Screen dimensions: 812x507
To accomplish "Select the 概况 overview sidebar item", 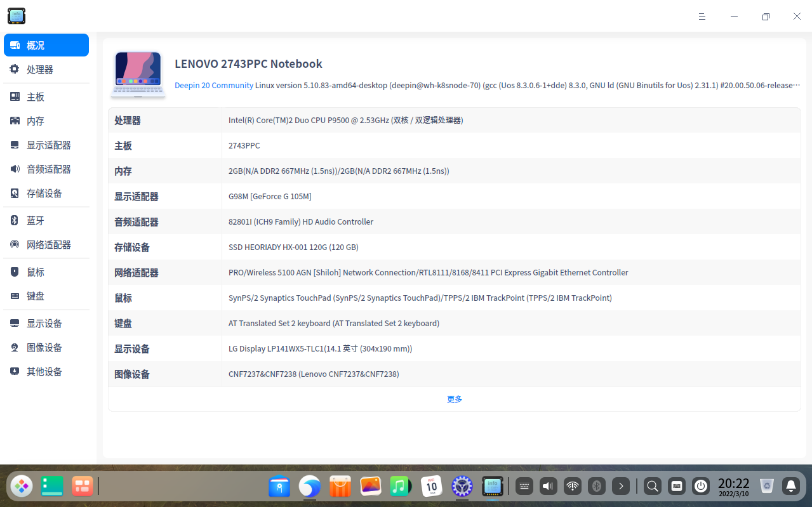I will [x=46, y=45].
